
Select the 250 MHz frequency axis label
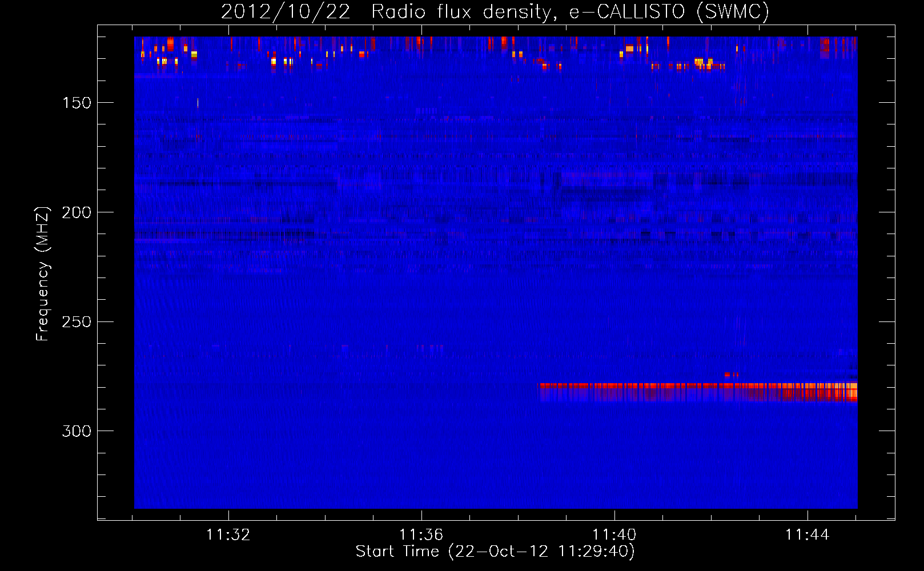point(77,322)
